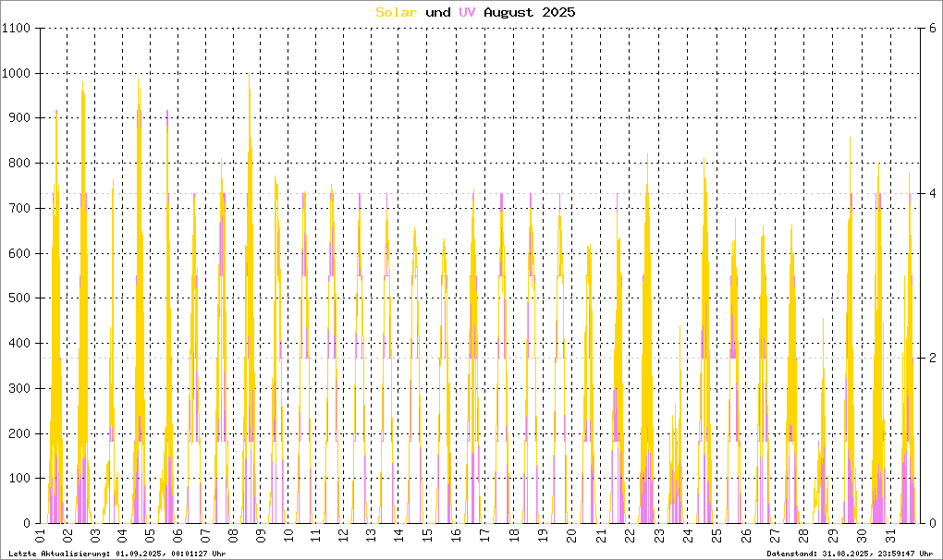Select day 23 on the date axis
The width and height of the screenshot is (943, 560).
coord(657,536)
